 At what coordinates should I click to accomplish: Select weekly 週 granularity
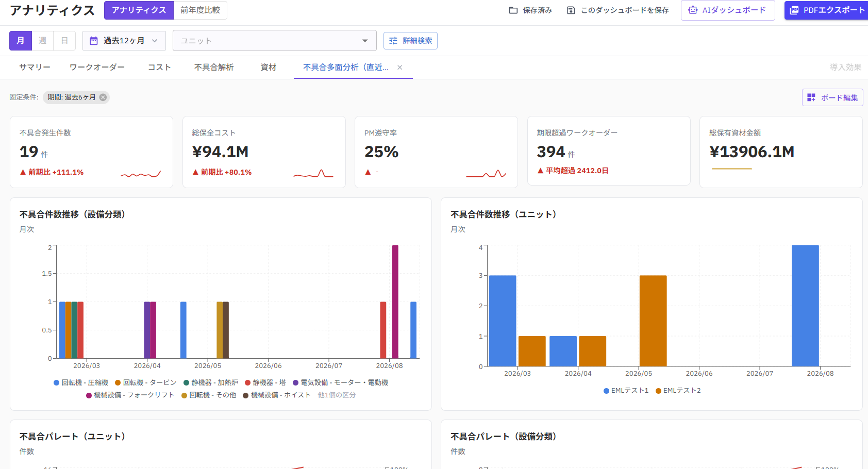click(x=43, y=41)
